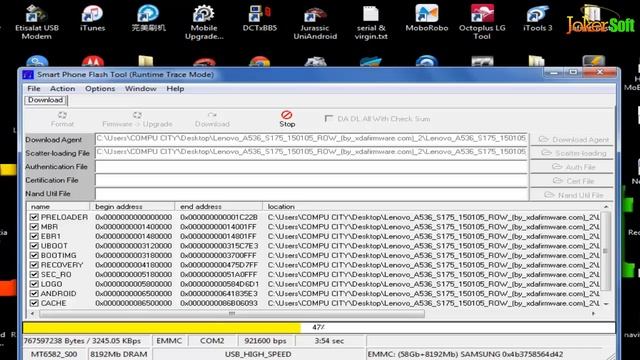Click the Download Agent path field
This screenshot has width=640, height=360.
point(311,139)
